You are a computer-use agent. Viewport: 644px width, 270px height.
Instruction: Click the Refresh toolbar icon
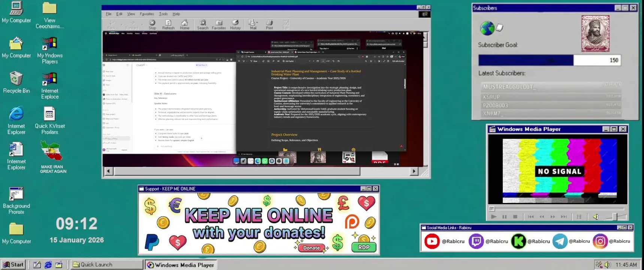[x=168, y=25]
